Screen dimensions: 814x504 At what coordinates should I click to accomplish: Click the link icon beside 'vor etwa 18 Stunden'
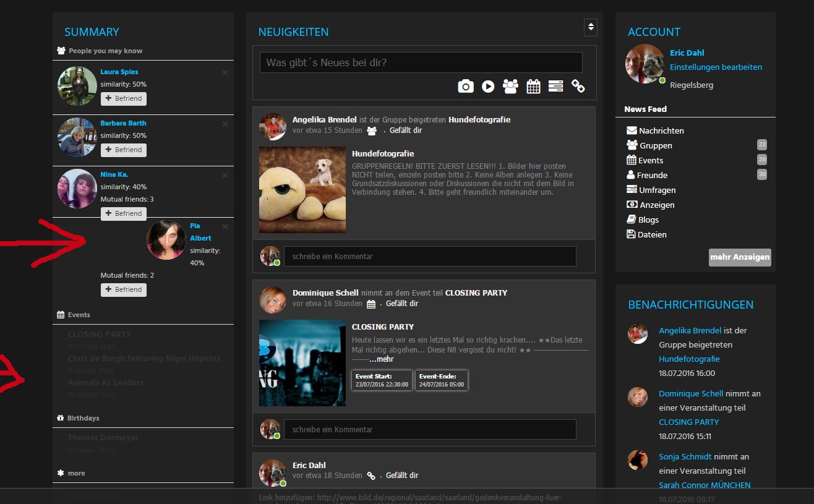(371, 476)
